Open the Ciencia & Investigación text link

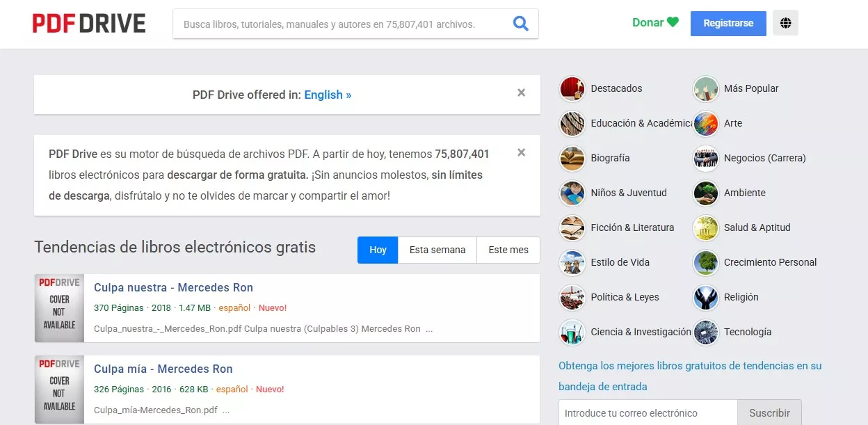pos(641,332)
